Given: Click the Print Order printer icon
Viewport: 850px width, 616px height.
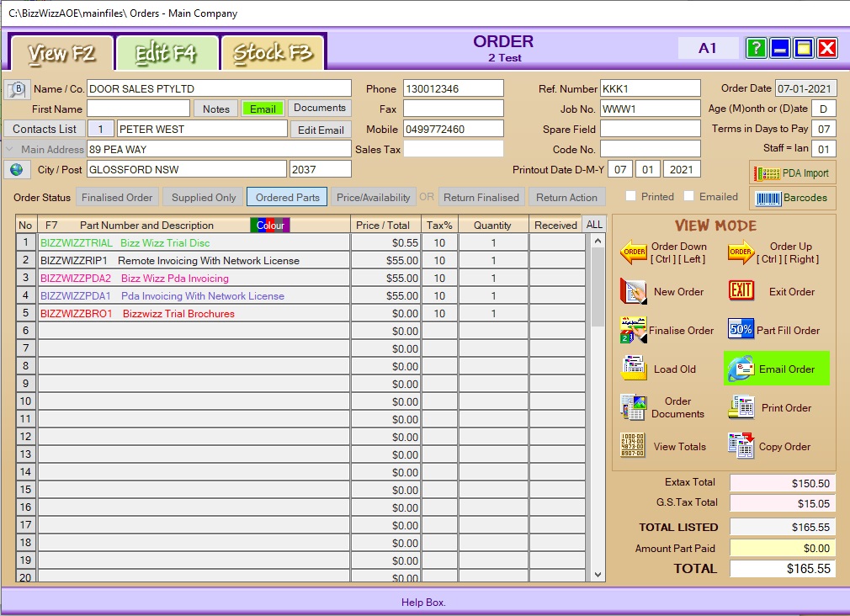Looking at the screenshot, I should (741, 407).
